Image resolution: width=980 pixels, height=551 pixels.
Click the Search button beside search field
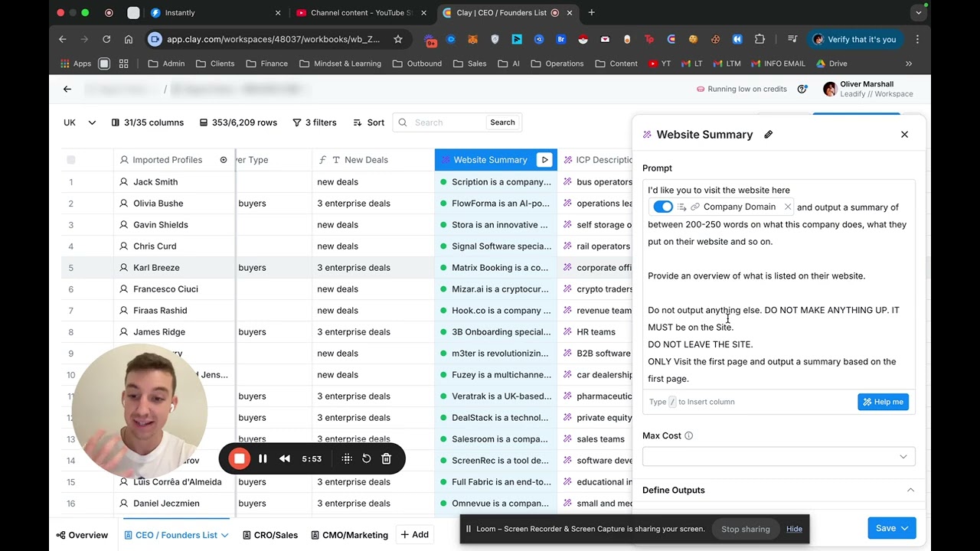502,122
